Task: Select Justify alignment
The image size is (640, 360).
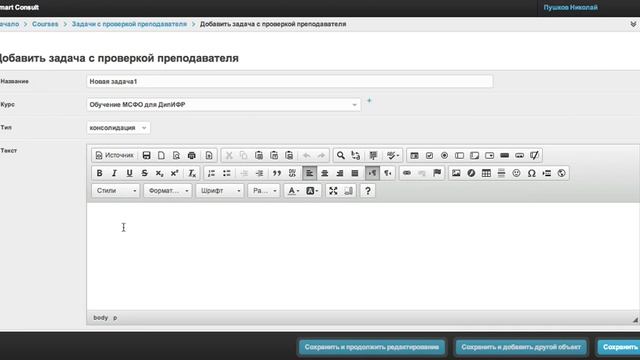Action: click(x=355, y=173)
